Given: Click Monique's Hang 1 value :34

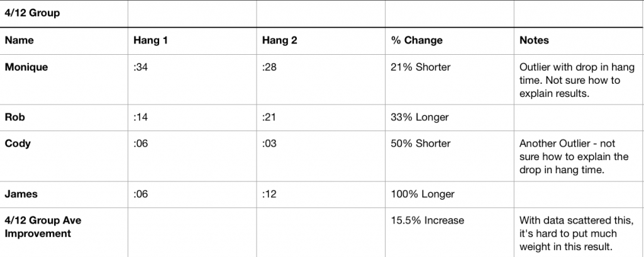Looking at the screenshot, I should [x=141, y=67].
